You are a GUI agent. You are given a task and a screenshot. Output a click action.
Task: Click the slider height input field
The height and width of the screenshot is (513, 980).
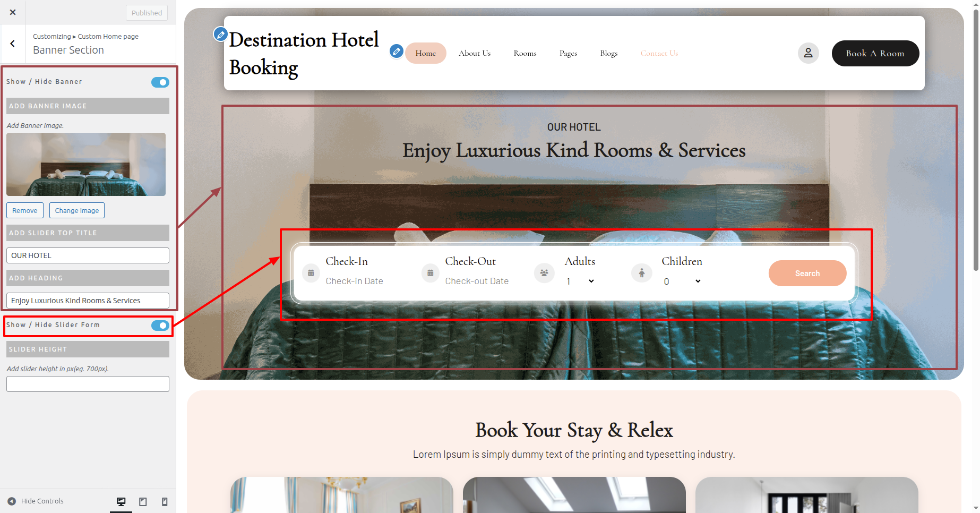pos(88,384)
